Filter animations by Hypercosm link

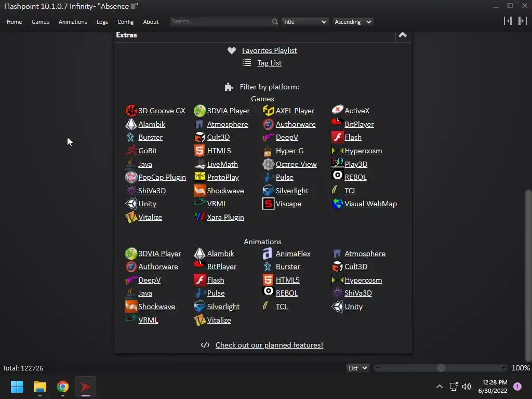363,280
